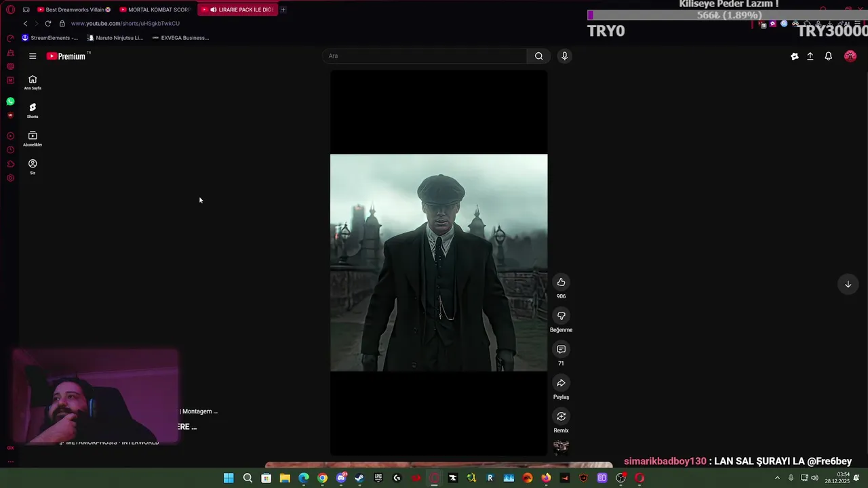Screen dimensions: 868x488
Task: Open Opera sidebar history clock
Action: (x=10, y=150)
